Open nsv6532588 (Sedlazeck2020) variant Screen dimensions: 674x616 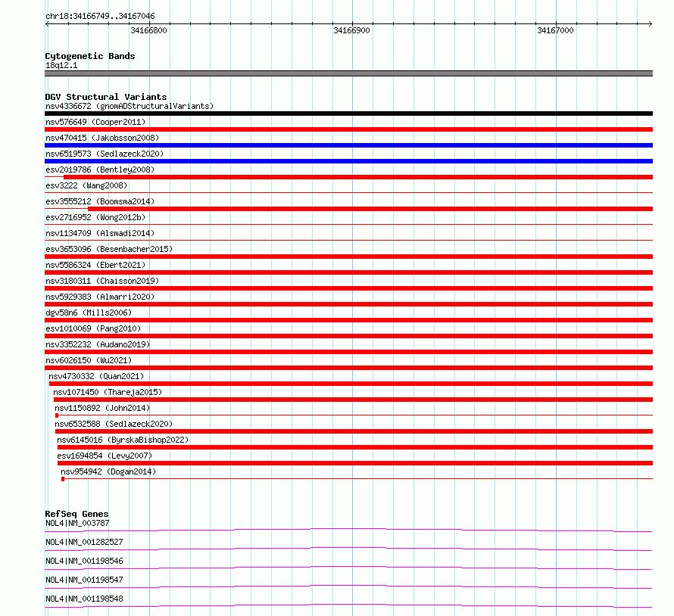(x=114, y=424)
